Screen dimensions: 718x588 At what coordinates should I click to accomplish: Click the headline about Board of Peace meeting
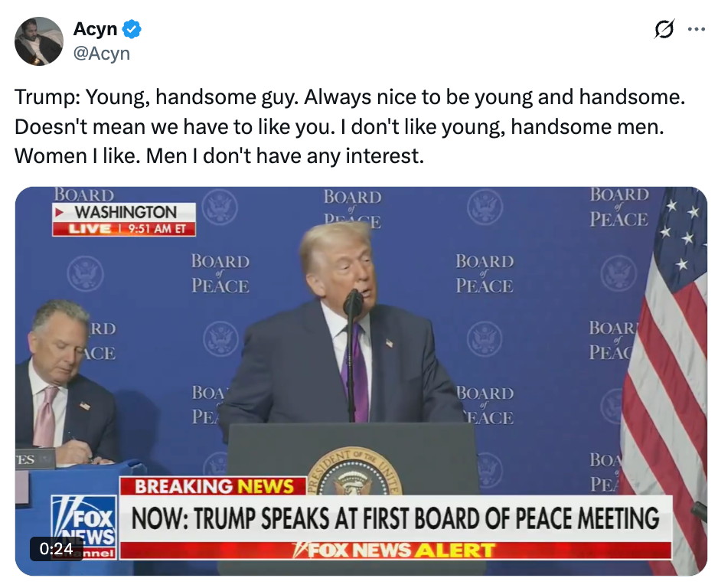click(x=396, y=518)
